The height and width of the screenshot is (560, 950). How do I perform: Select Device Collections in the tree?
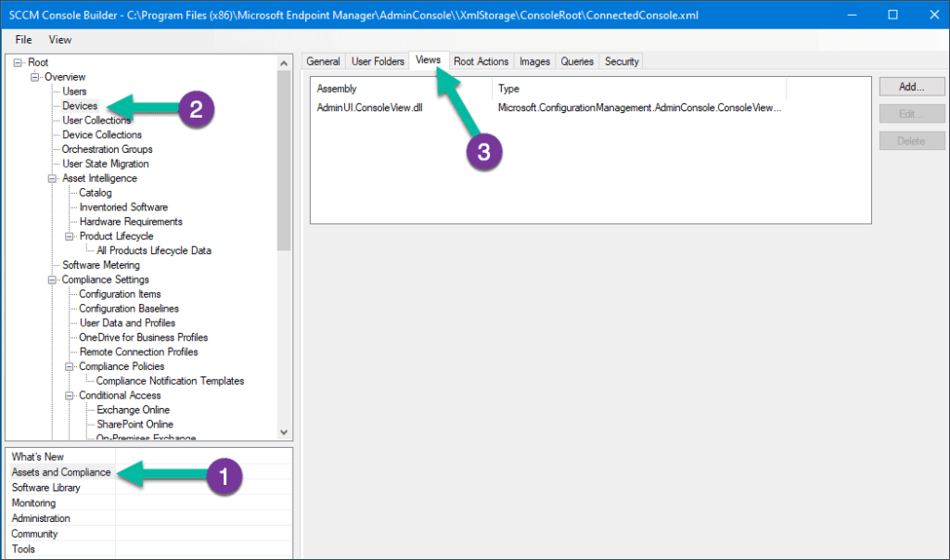click(x=102, y=135)
